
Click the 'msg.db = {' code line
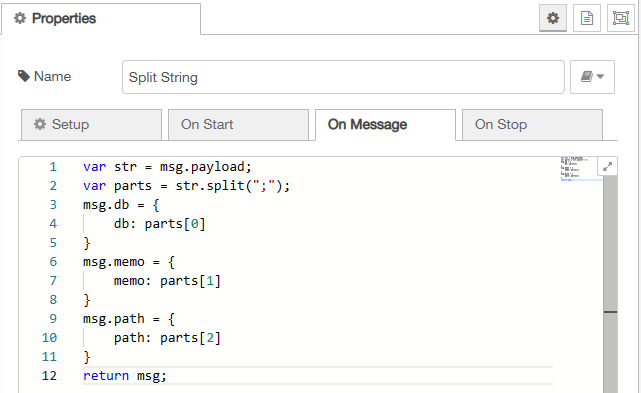coord(121,205)
